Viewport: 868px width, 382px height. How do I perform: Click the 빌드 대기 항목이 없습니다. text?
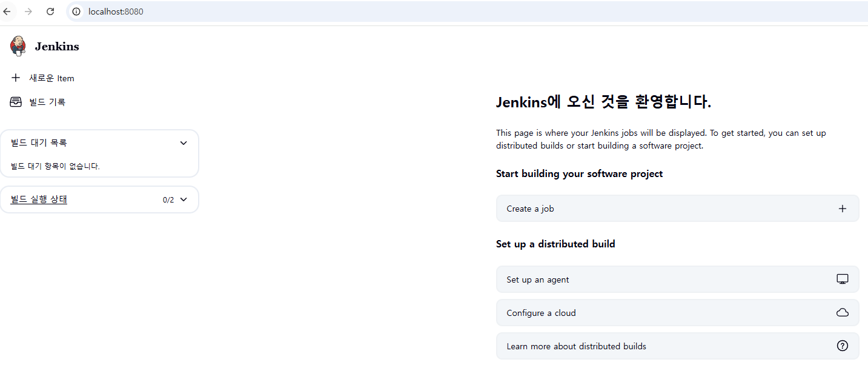click(x=55, y=166)
